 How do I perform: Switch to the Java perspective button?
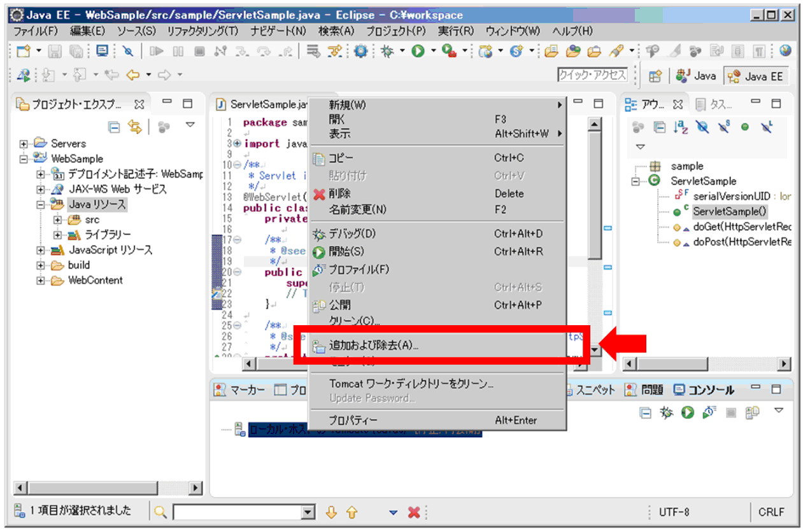696,76
